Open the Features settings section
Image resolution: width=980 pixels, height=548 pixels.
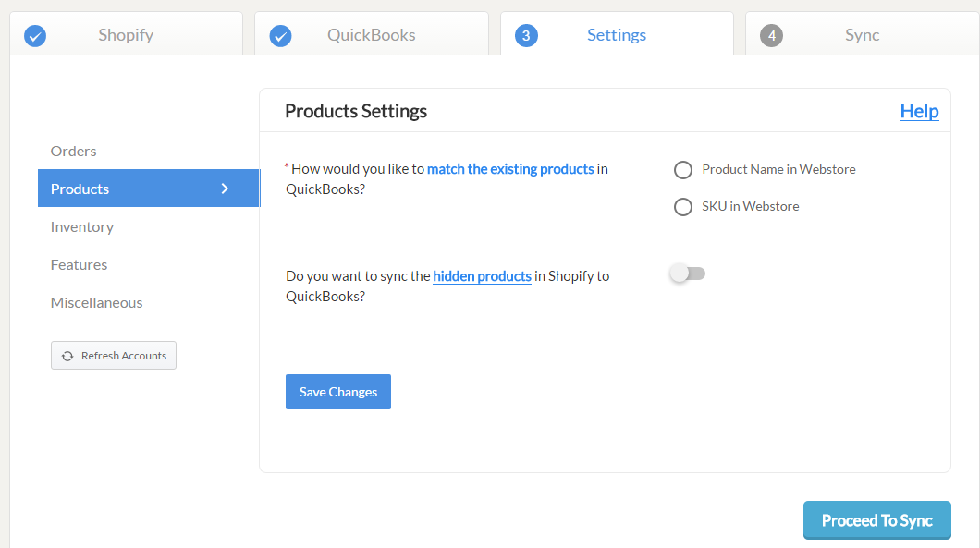pyautogui.click(x=79, y=265)
